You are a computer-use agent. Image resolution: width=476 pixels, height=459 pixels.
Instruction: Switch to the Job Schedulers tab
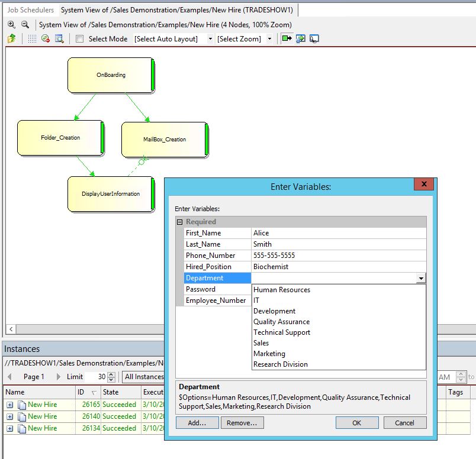tap(30, 10)
